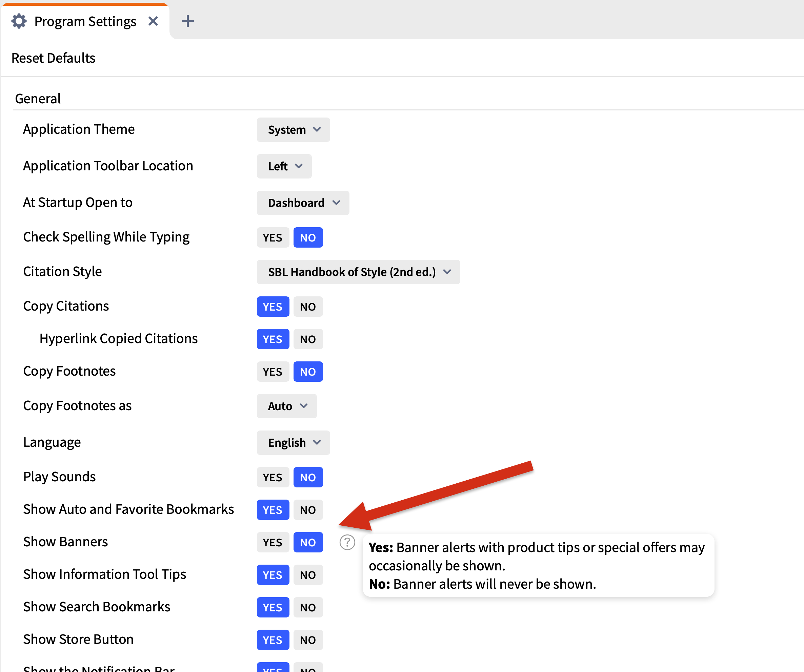This screenshot has height=672, width=804.
Task: Change the Citation Style dropdown
Action: point(358,272)
